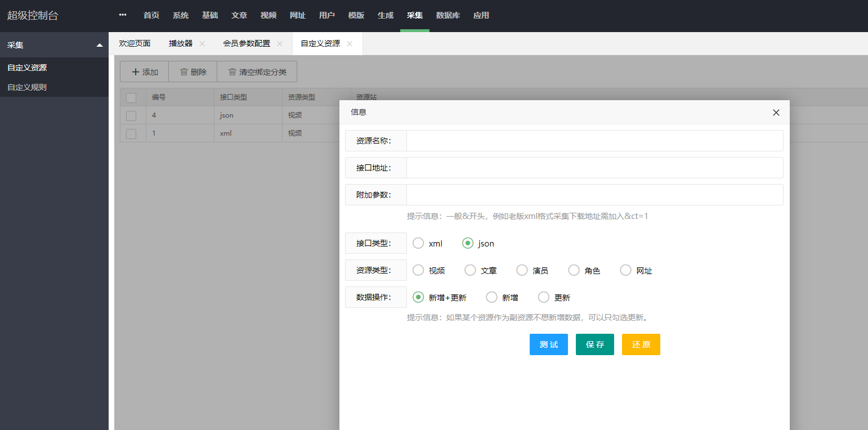Screen dimensions: 868x430
Task: Choose 演员 resource type radio
Action: (522, 270)
